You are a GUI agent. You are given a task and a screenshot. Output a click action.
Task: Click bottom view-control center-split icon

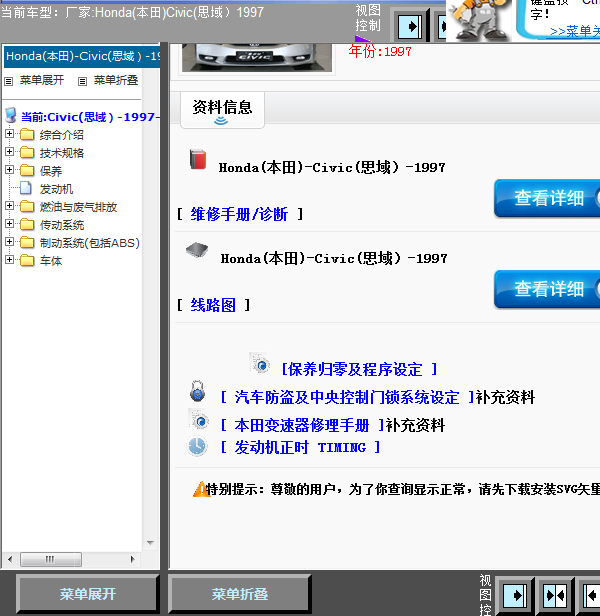click(x=555, y=596)
